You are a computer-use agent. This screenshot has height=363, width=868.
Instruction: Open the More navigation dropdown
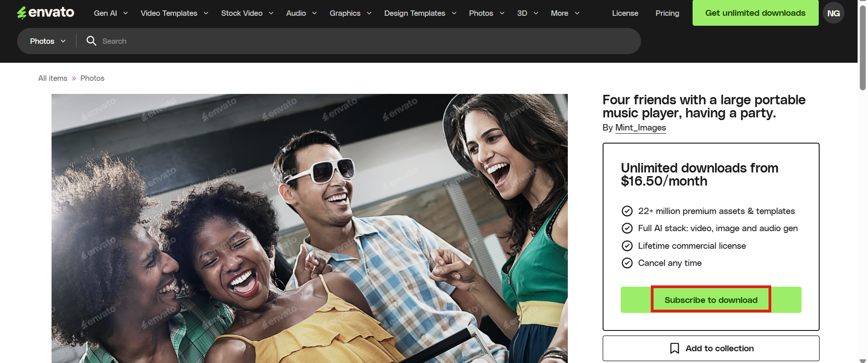[565, 13]
